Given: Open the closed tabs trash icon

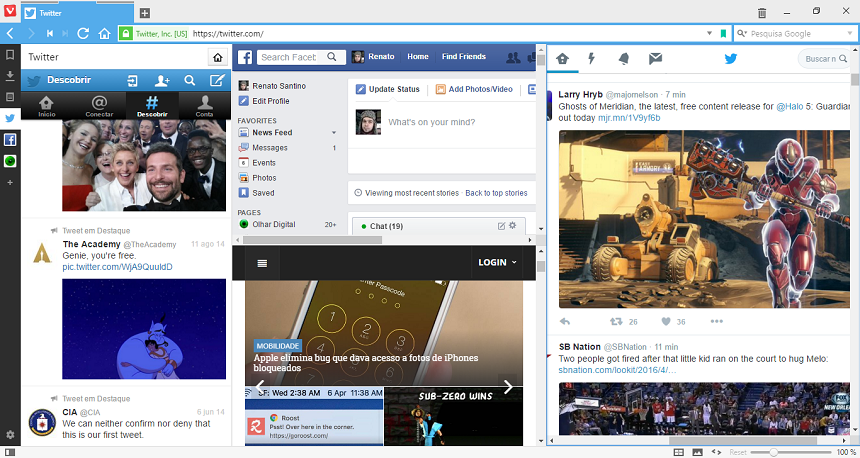Looking at the screenshot, I should (762, 13).
